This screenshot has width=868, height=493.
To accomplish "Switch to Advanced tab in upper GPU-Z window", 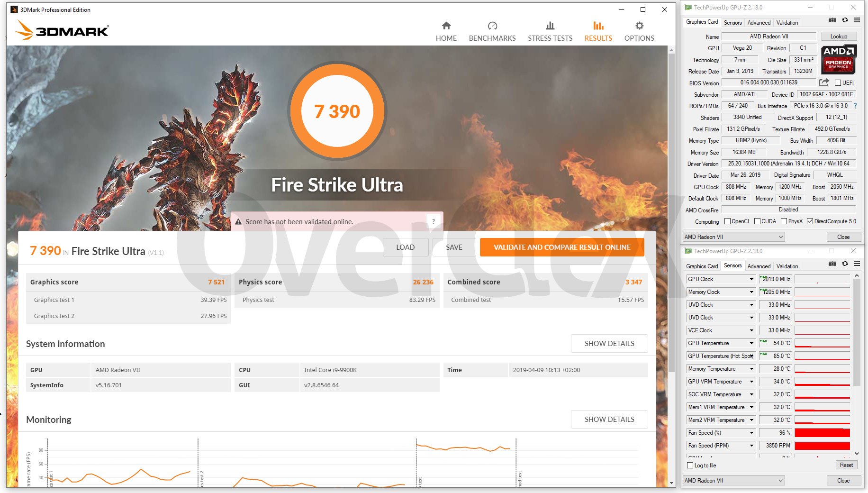I will coord(759,23).
